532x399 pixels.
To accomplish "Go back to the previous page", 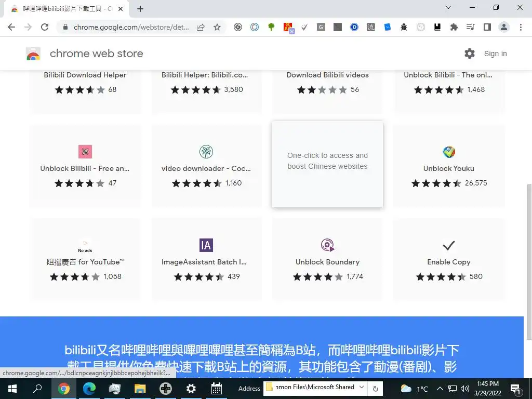I will [x=11, y=27].
